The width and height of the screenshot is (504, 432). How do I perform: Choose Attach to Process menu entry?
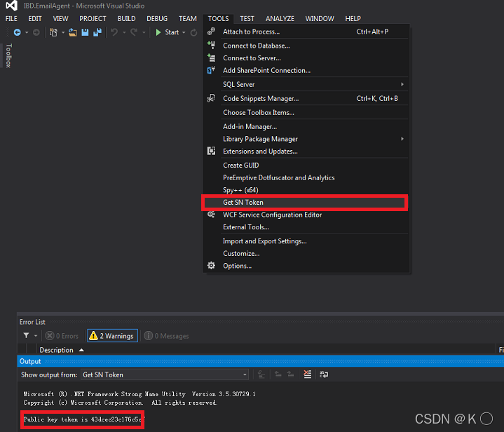pyautogui.click(x=306, y=32)
